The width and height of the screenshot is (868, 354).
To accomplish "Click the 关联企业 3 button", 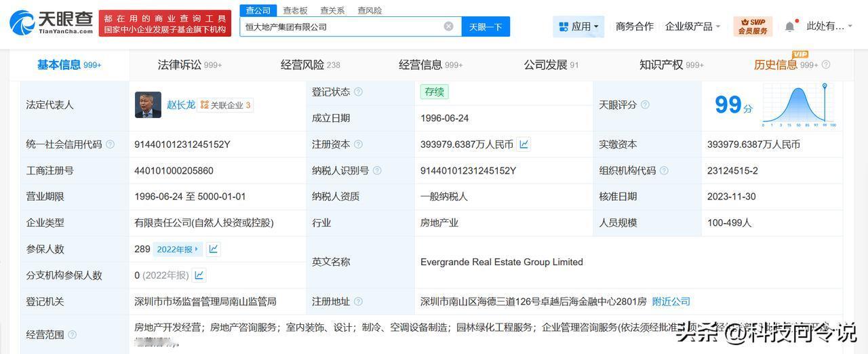I will 226,105.
